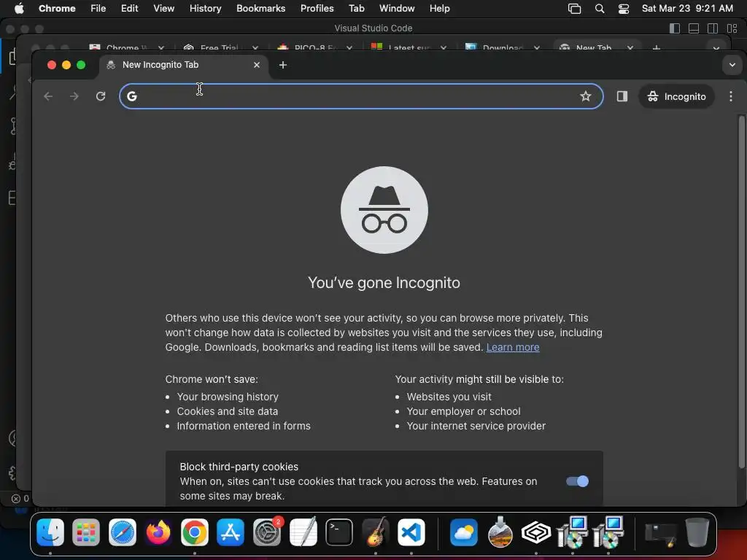Image resolution: width=747 pixels, height=560 pixels.
Task: Customize layout in the VS Code title bar
Action: 732,28
